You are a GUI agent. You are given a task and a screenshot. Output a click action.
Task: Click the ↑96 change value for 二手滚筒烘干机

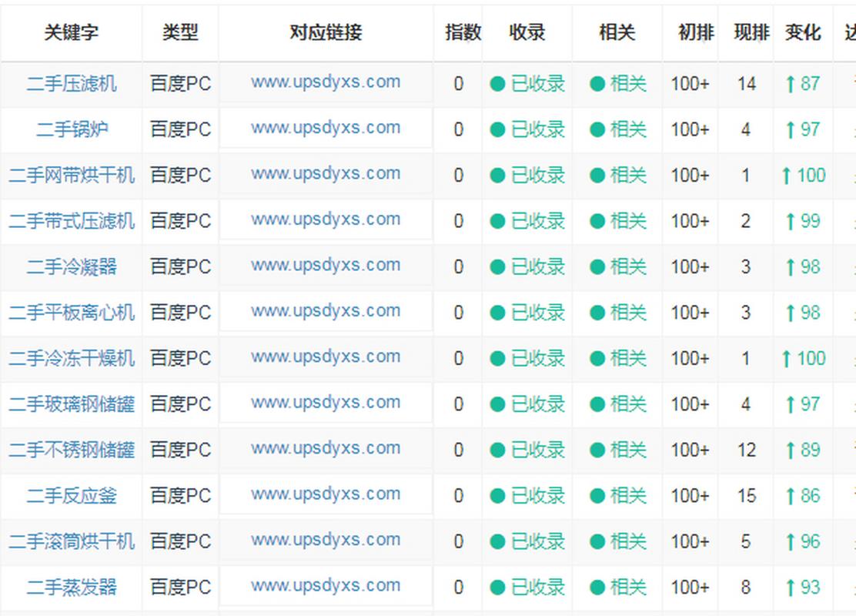(803, 542)
